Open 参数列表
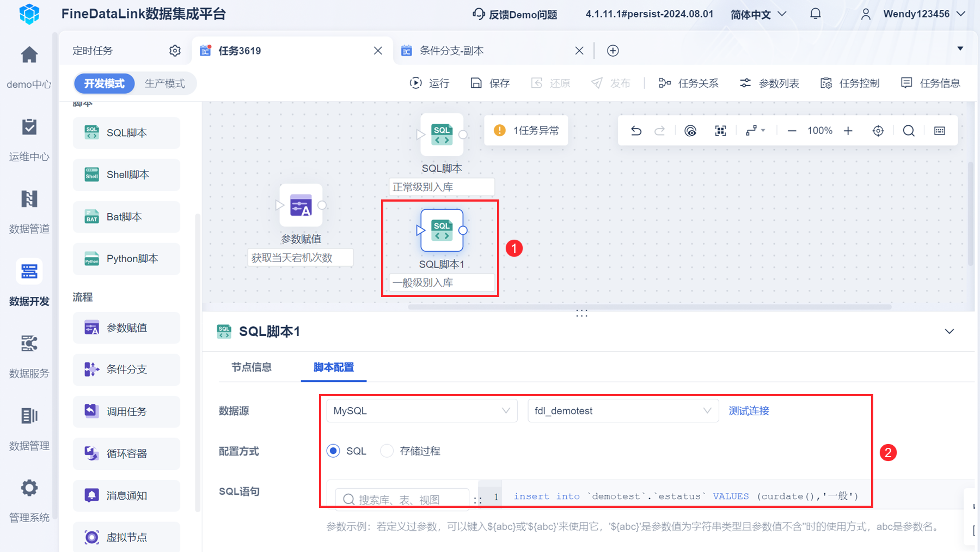Image resolution: width=980 pixels, height=552 pixels. (769, 83)
